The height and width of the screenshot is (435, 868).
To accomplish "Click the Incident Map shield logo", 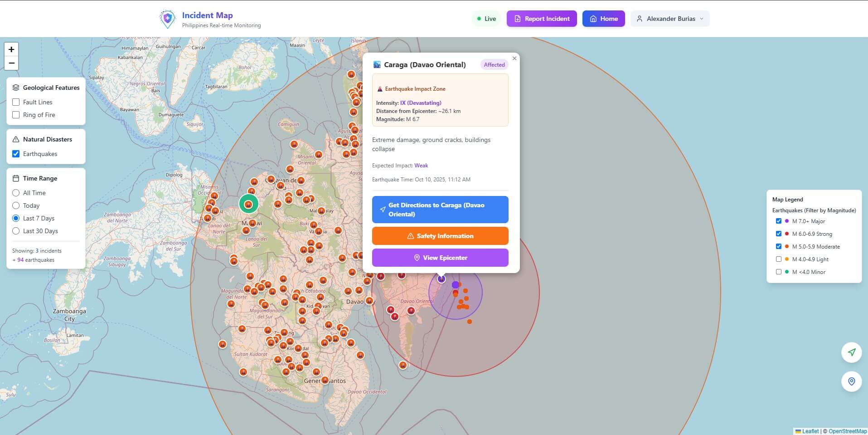I will coord(168,19).
